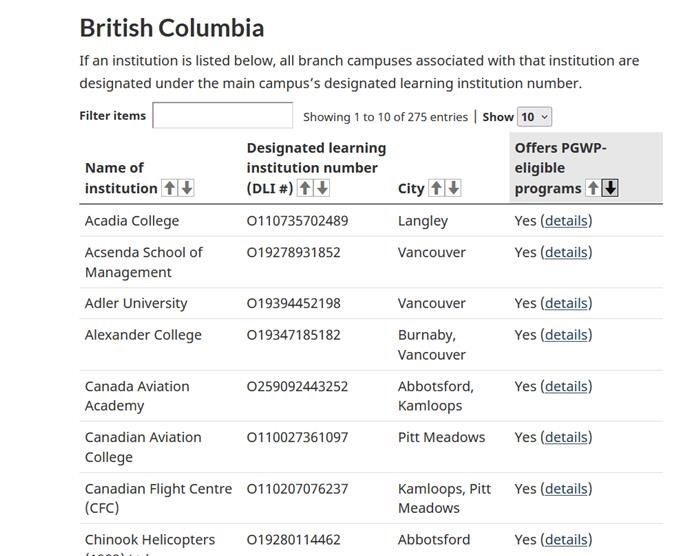Open details link for Adler University
The image size is (700, 556).
tap(566, 303)
